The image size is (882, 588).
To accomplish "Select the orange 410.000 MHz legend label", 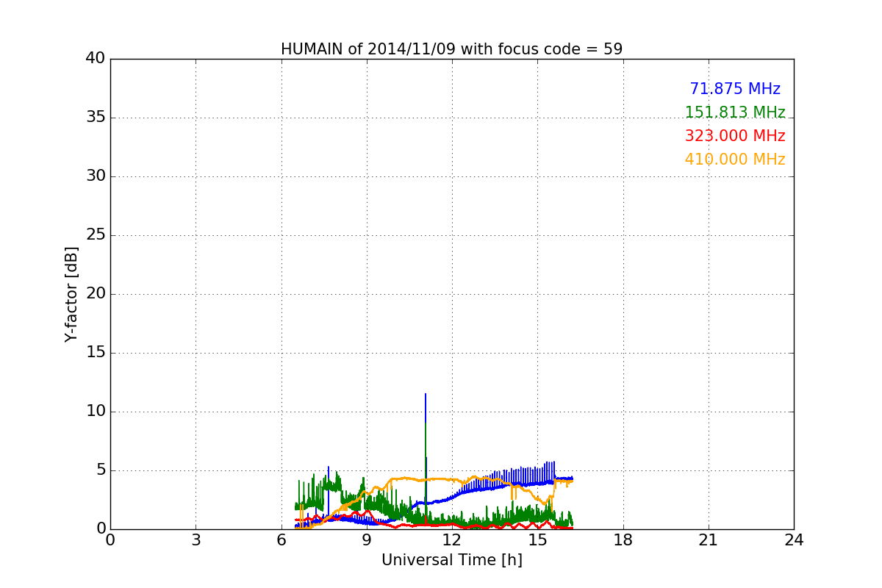I will pos(735,159).
